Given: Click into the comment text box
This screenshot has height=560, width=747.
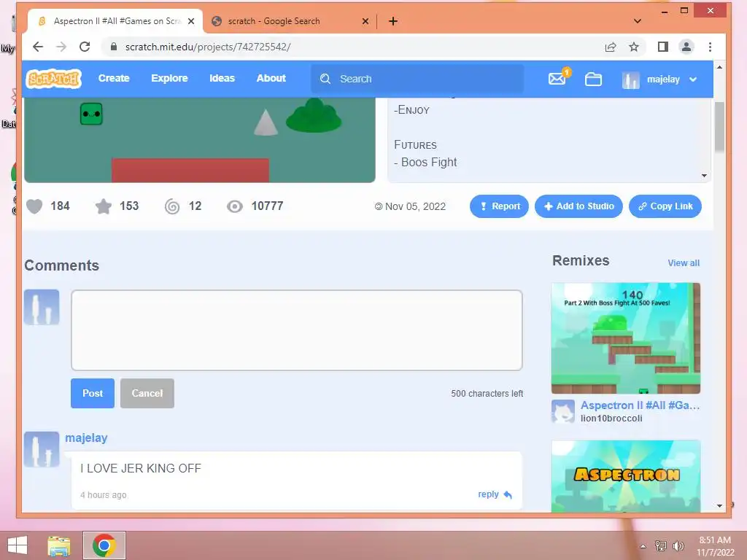Looking at the screenshot, I should click(297, 330).
